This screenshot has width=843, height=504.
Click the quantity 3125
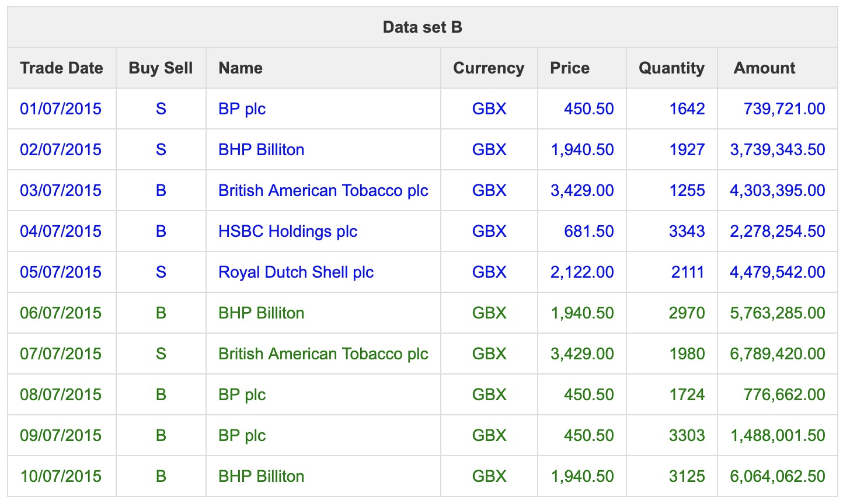[687, 477]
